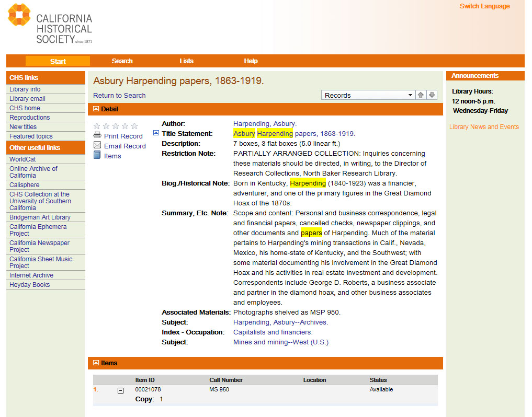Open California Ephemera Project link

tap(38, 230)
